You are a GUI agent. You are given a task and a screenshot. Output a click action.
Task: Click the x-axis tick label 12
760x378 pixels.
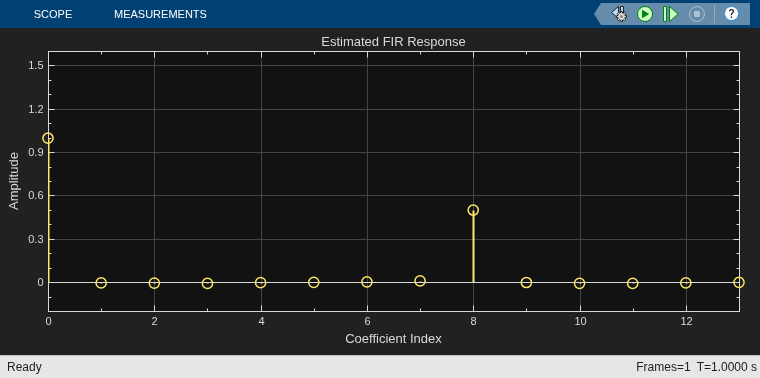click(x=685, y=321)
